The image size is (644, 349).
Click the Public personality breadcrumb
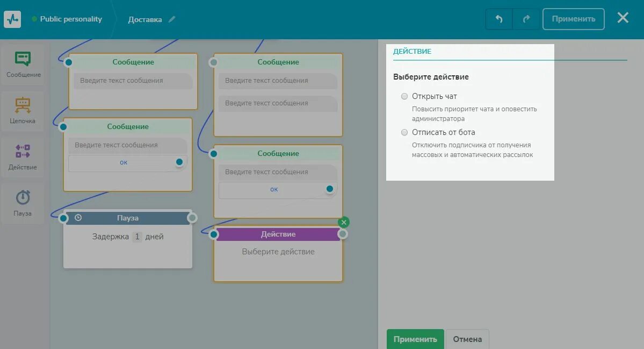[71, 19]
